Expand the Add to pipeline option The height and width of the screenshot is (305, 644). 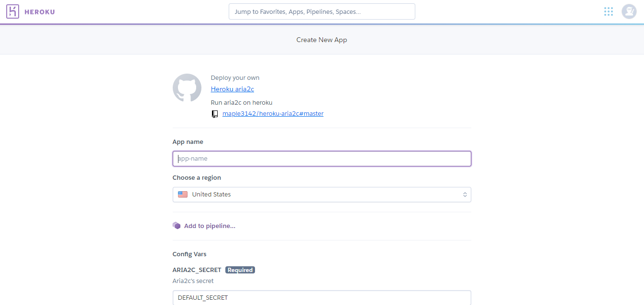point(210,226)
